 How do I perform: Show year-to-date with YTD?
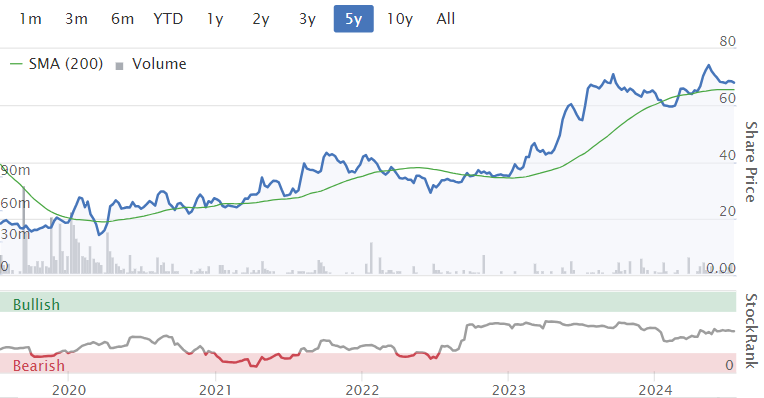tap(168, 19)
